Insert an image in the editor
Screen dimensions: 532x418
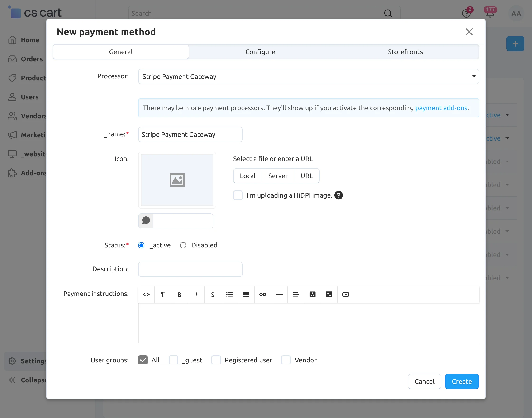tap(329, 294)
